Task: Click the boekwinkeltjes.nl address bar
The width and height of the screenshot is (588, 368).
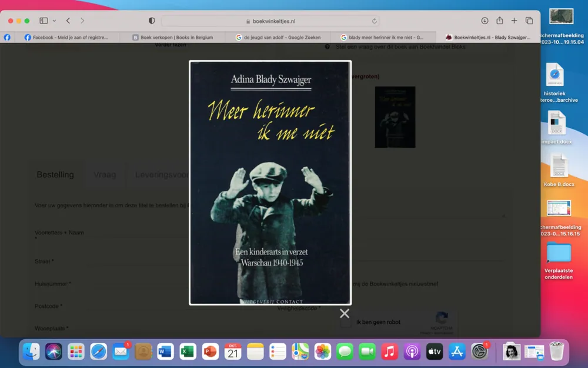Action: coord(270,21)
